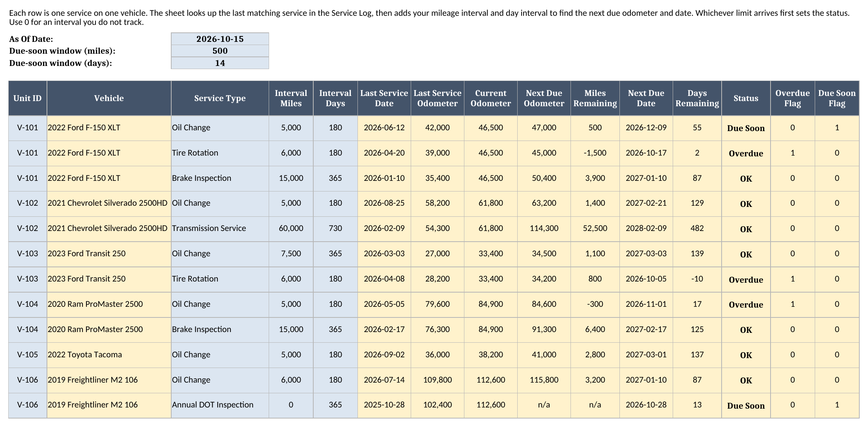
Task: Click the Due-soon window miles value 500
Action: 220,51
